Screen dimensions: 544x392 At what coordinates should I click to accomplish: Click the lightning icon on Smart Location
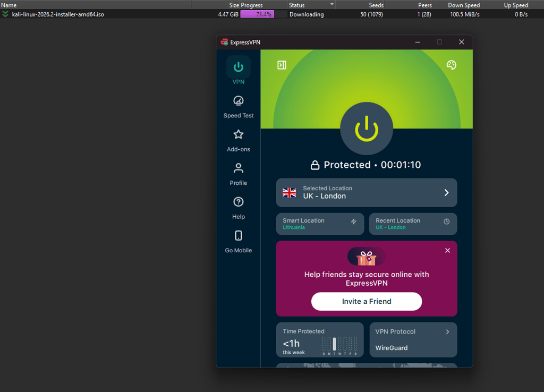coord(353,221)
